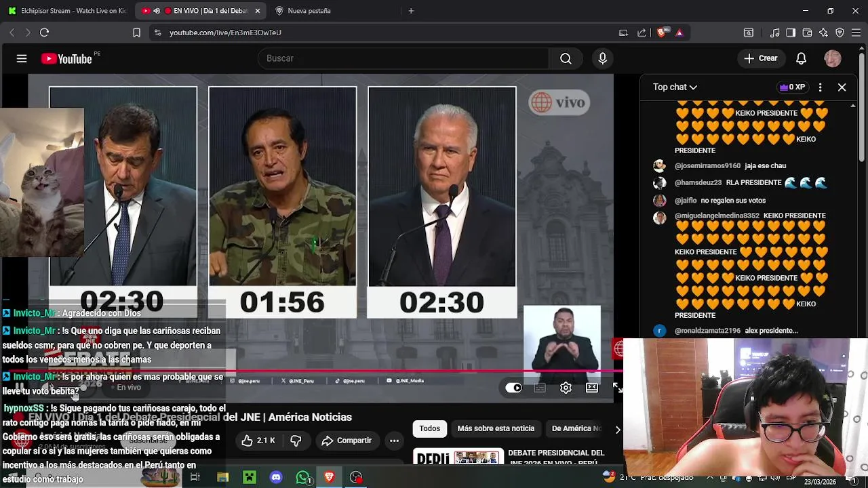Dislike the video thumbs down
Screen dimensions: 868x488
click(x=296, y=441)
